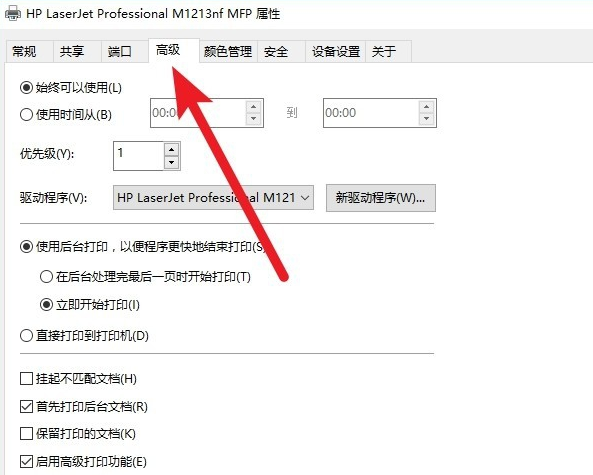
Task: Click the 驱动程序(V) label
Action: 53,197
